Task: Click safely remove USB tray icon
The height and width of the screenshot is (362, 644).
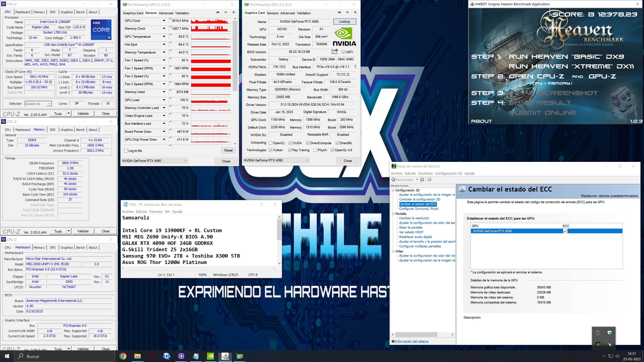Action: (598, 333)
